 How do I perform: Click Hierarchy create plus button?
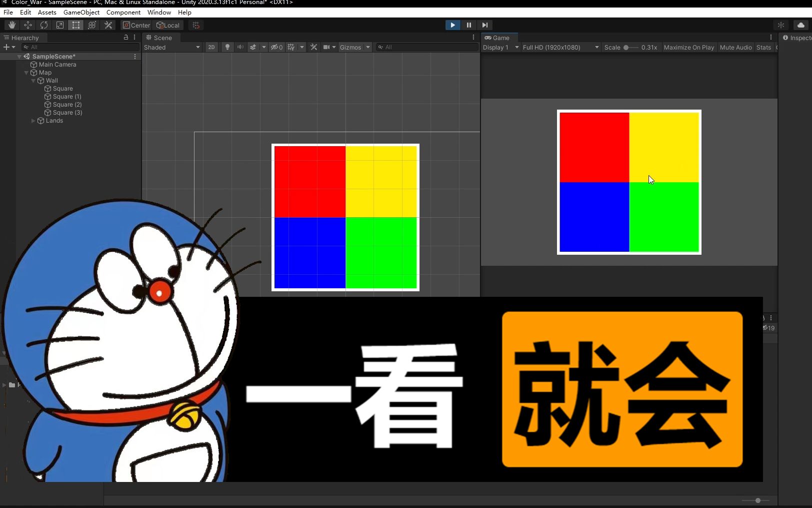(9, 47)
